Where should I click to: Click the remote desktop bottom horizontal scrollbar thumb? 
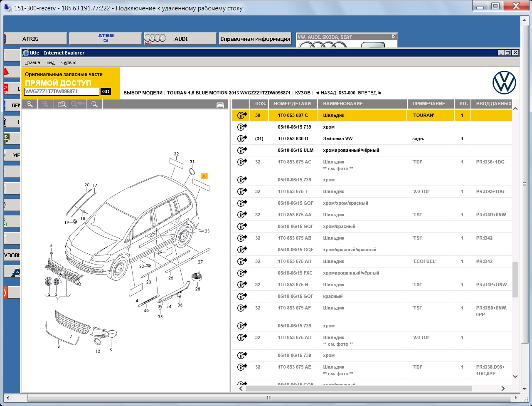[269, 398]
